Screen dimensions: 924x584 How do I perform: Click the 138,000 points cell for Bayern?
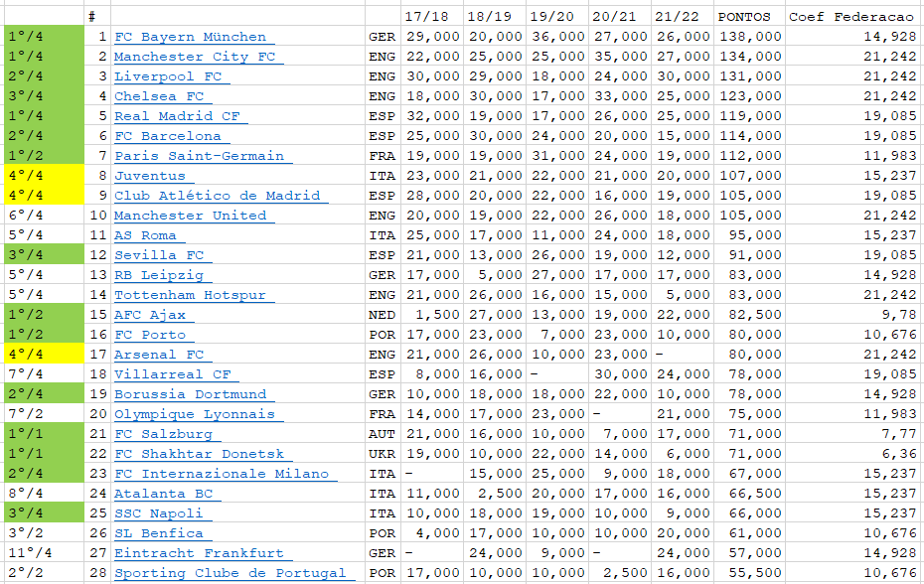[749, 37]
